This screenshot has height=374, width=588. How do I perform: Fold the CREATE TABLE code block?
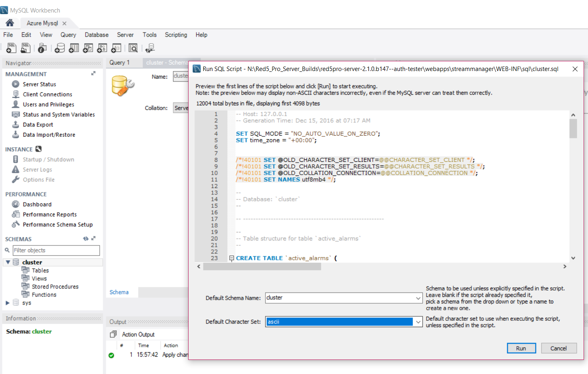pos(231,258)
